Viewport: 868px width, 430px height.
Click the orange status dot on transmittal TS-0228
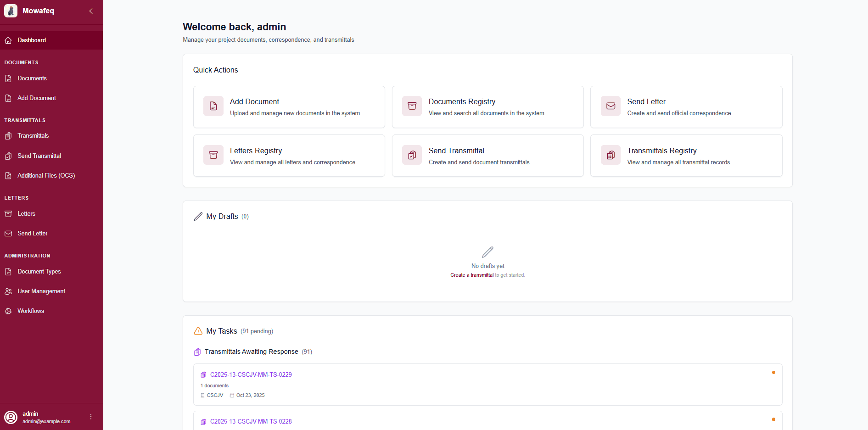[773, 419]
